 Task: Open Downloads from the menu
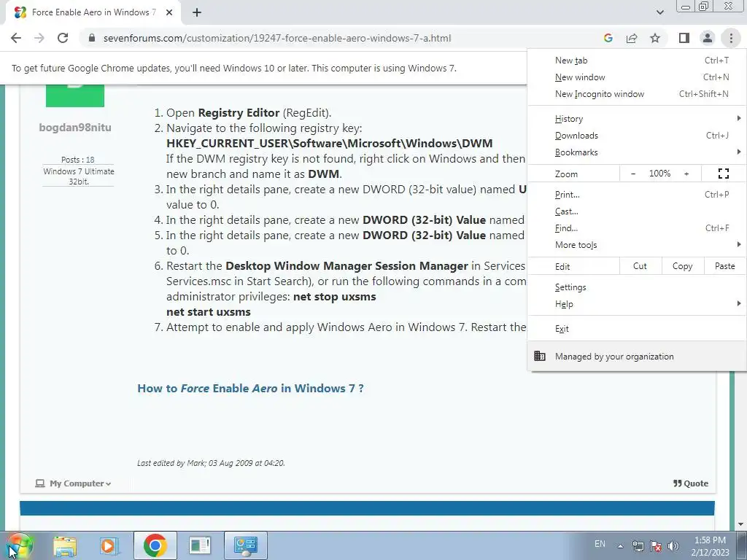coord(637,135)
